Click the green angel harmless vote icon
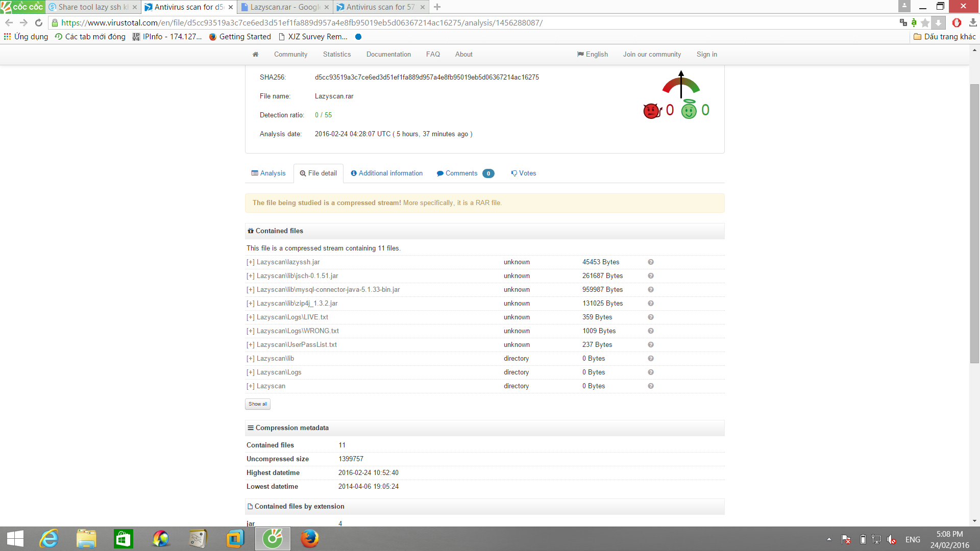Screen dimensions: 980x551 [x=689, y=110]
